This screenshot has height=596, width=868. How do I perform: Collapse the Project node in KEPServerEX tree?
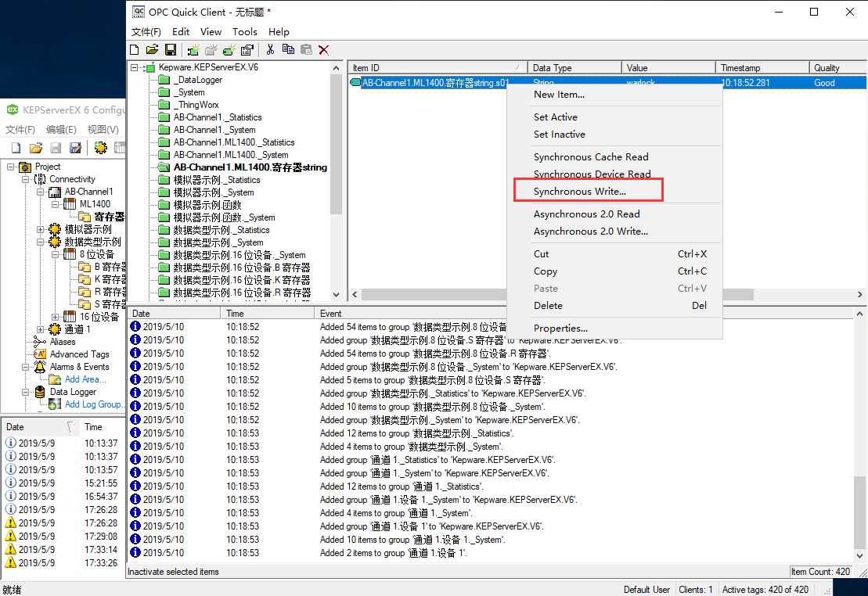10,167
